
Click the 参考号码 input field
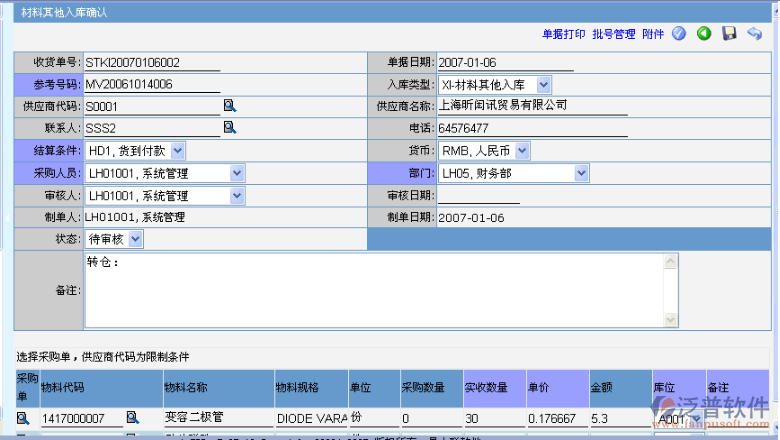point(150,84)
